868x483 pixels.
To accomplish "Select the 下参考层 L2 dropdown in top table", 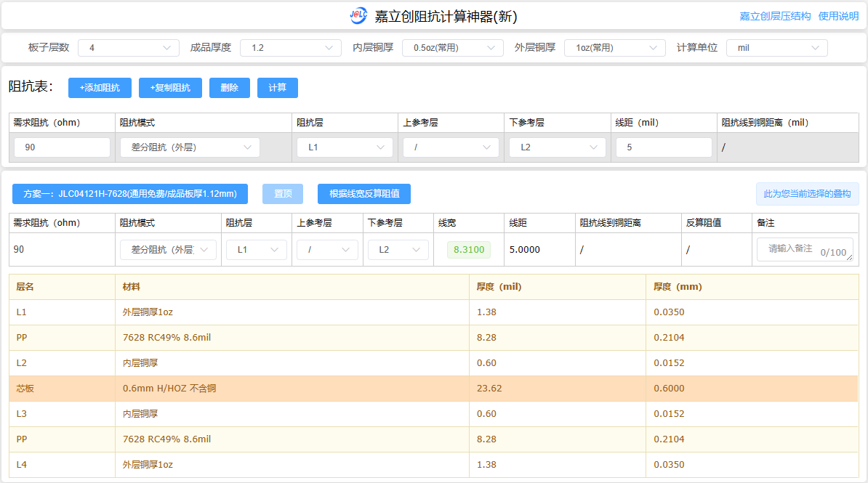I will (x=557, y=147).
